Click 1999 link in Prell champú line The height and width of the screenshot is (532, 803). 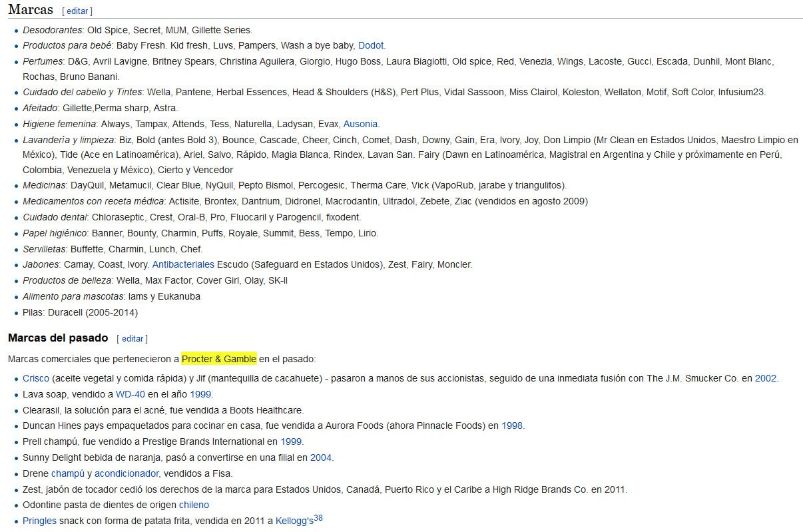pos(291,441)
